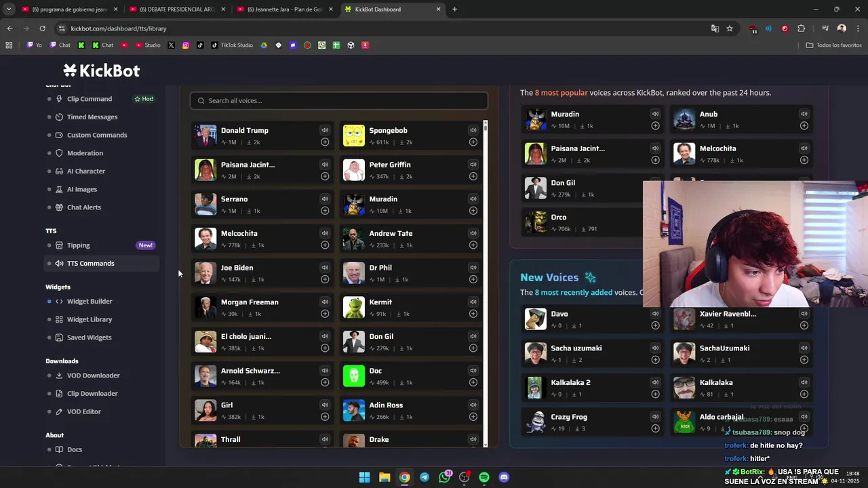
Task: Open Timed Messages page
Action: coord(92,117)
